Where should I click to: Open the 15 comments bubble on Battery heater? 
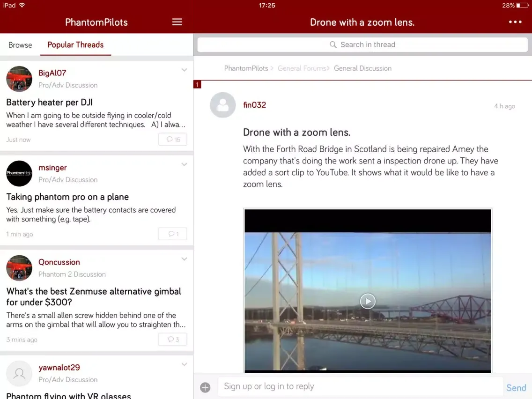pyautogui.click(x=173, y=139)
